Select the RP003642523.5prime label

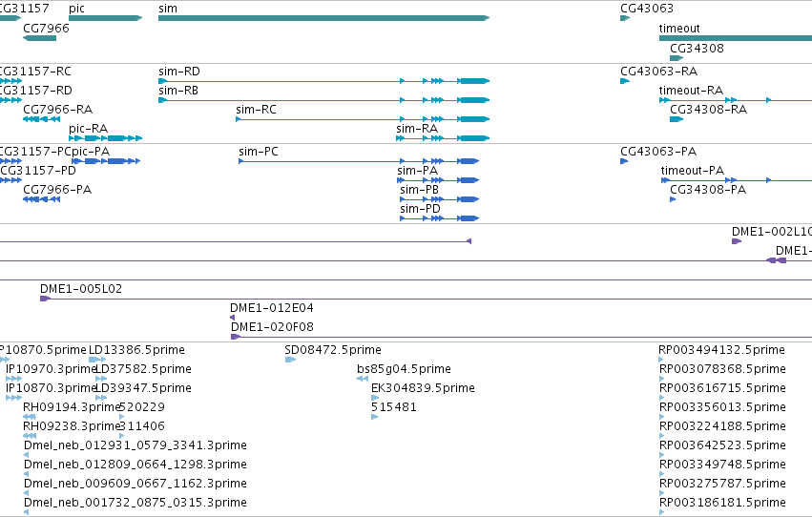click(722, 446)
